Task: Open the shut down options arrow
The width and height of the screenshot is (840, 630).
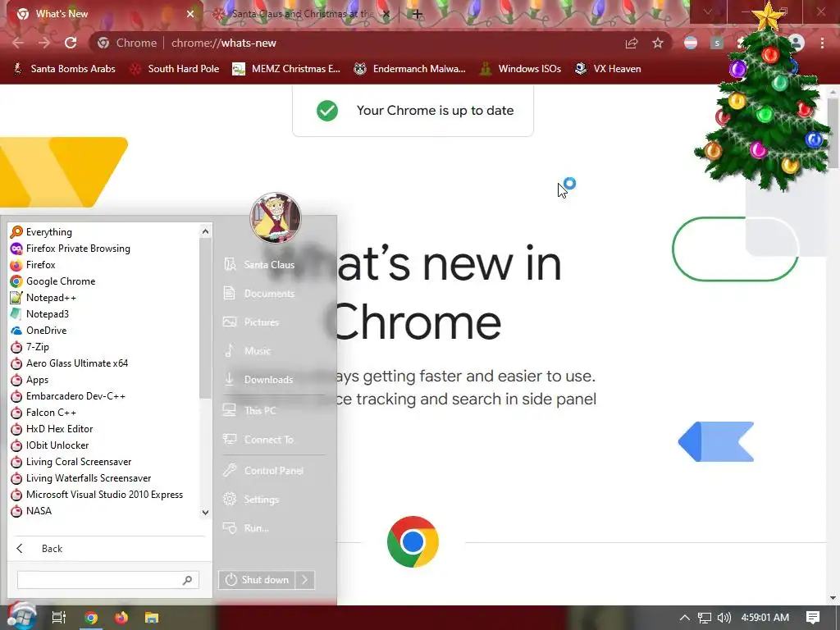Action: [x=305, y=580]
